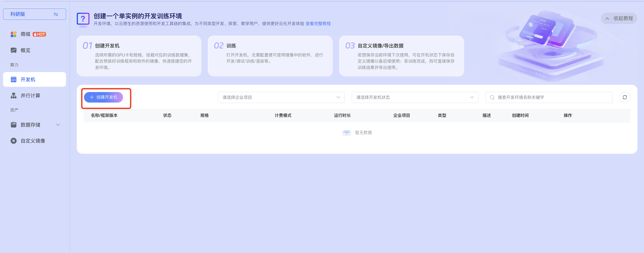Viewport: 644px width, 253px height.
Task: Click the 01 创建开发机 tutorial card
Action: [139, 56]
